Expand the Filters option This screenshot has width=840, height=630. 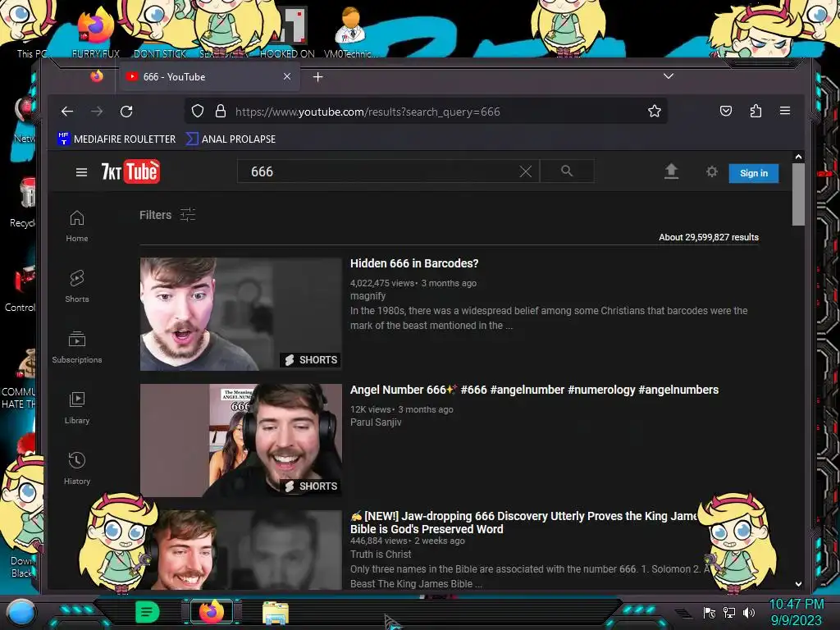tap(167, 215)
